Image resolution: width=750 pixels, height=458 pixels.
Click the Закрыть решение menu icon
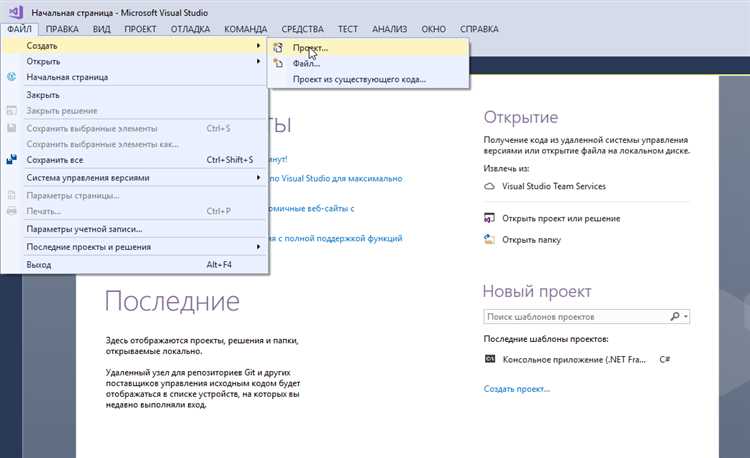click(11, 110)
